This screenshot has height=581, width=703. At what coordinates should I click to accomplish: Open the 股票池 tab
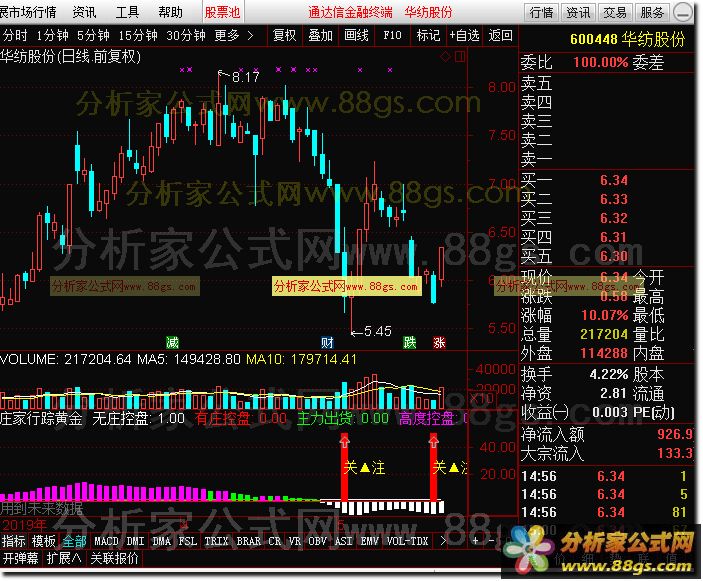coord(223,12)
